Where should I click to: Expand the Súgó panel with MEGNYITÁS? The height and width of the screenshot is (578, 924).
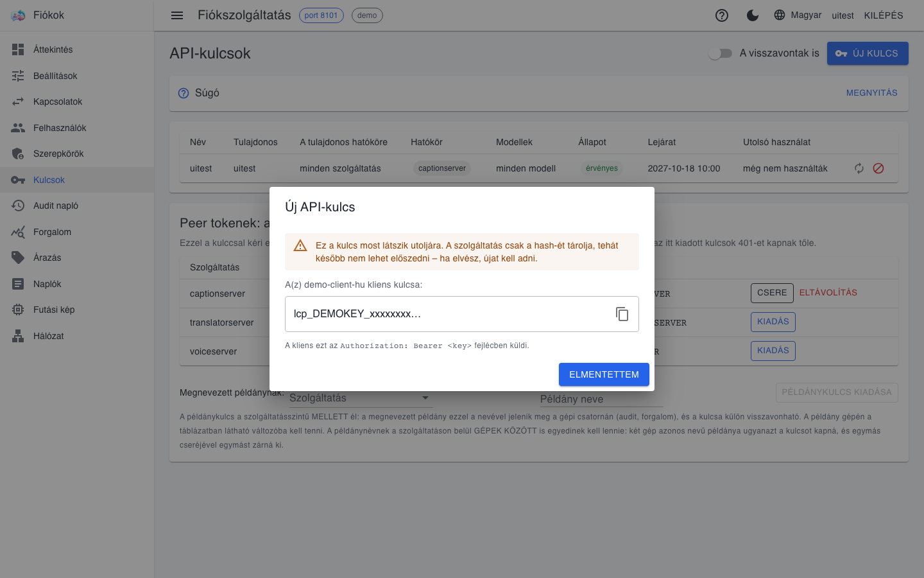coord(871,93)
